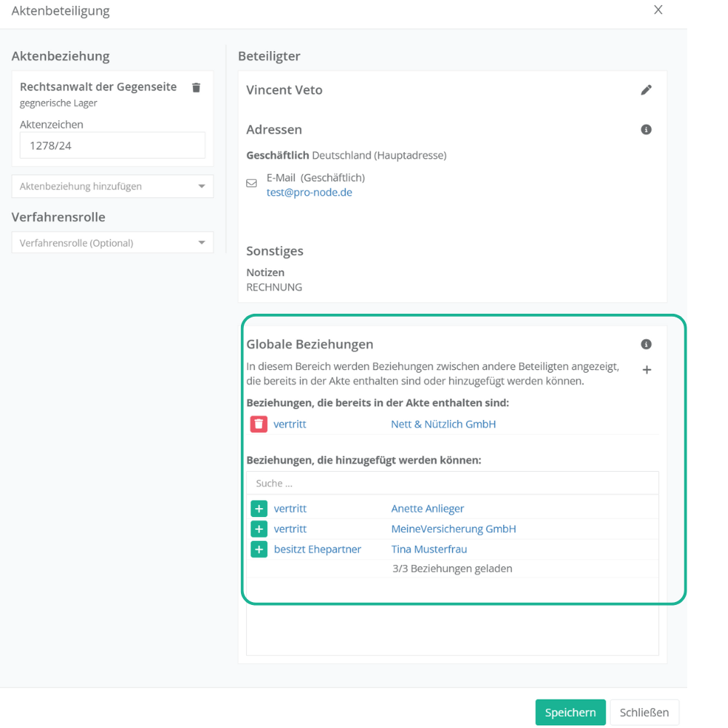Image resolution: width=728 pixels, height=728 pixels.
Task: Expand the Verfahrensrolle dropdown
Action: point(113,243)
